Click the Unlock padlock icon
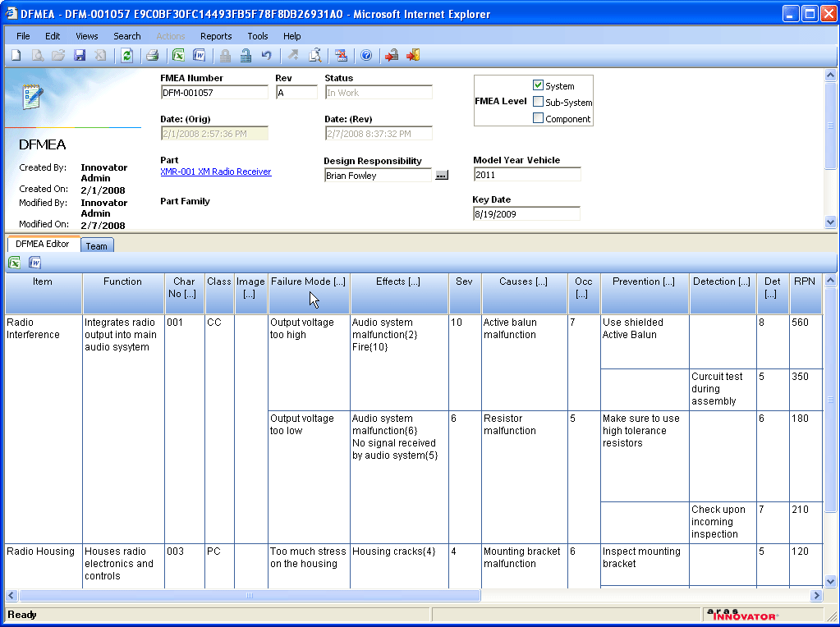The height and width of the screenshot is (627, 840). [x=246, y=56]
